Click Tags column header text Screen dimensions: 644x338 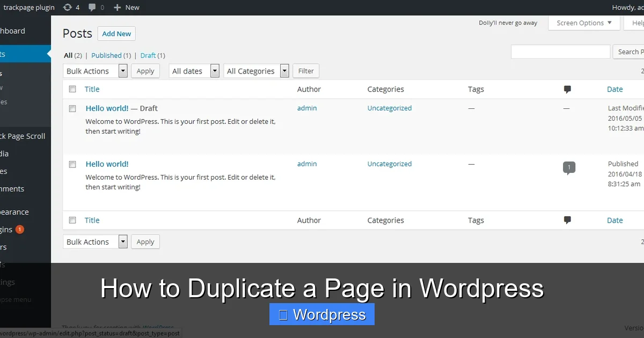(x=476, y=90)
